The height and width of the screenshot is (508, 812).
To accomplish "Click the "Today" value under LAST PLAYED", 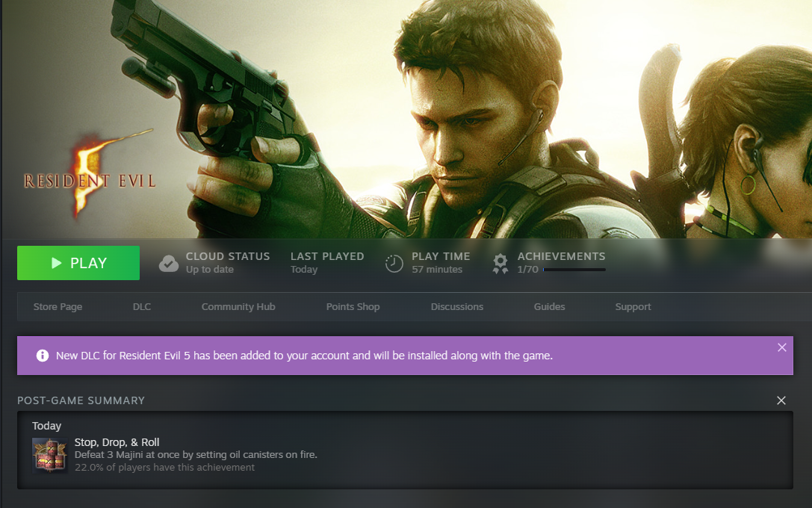I will 304,269.
